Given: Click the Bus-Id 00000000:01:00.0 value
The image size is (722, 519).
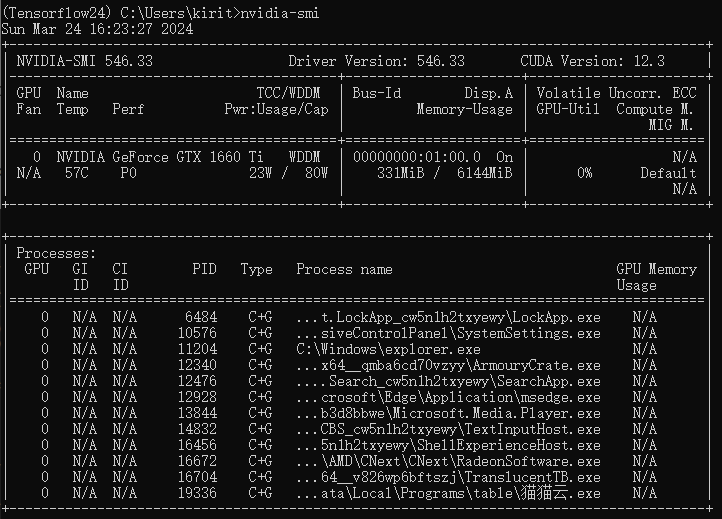Looking at the screenshot, I should (x=417, y=157).
